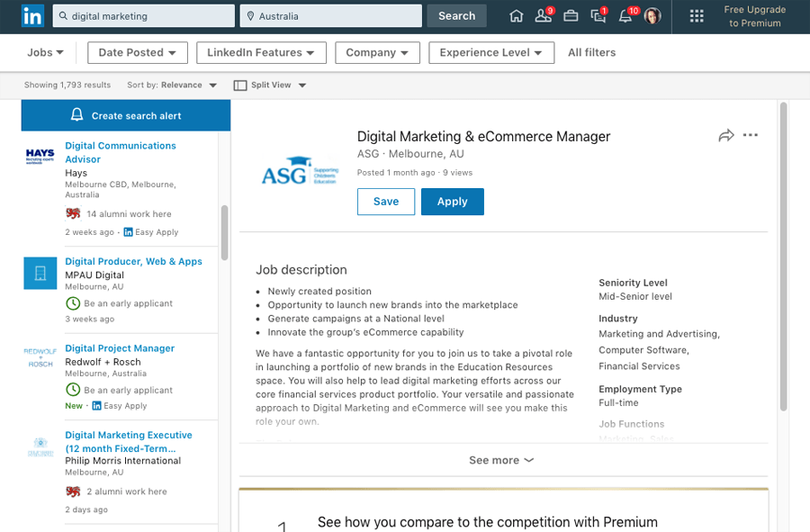Click clock icon on MPAU Digital listing
The height and width of the screenshot is (532, 810).
pos(73,303)
